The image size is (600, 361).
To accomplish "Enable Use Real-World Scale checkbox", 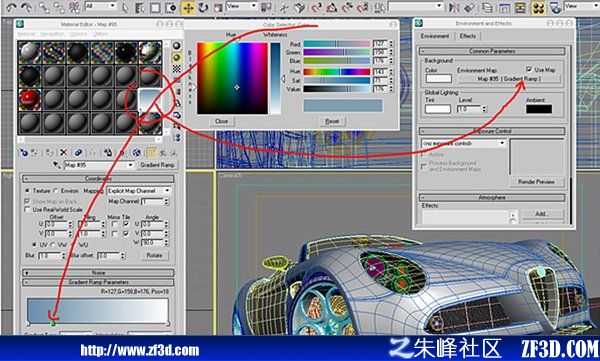I will (x=27, y=209).
